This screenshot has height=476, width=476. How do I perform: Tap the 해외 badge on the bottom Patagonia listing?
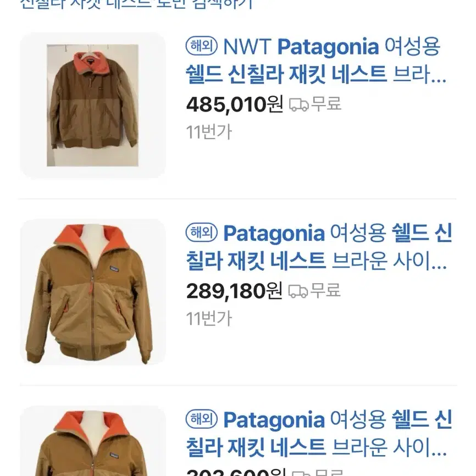click(x=202, y=419)
